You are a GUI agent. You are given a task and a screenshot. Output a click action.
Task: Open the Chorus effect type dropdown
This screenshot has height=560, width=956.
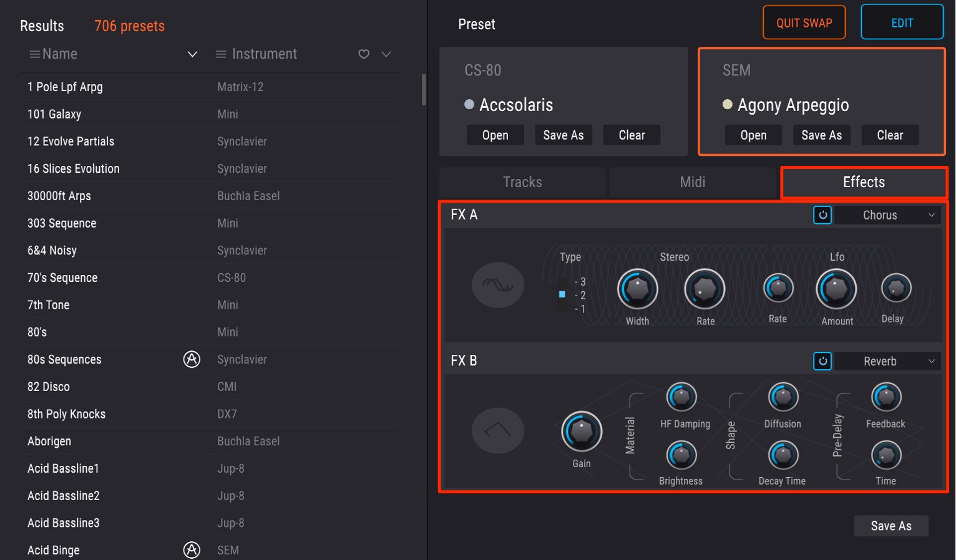pyautogui.click(x=887, y=215)
